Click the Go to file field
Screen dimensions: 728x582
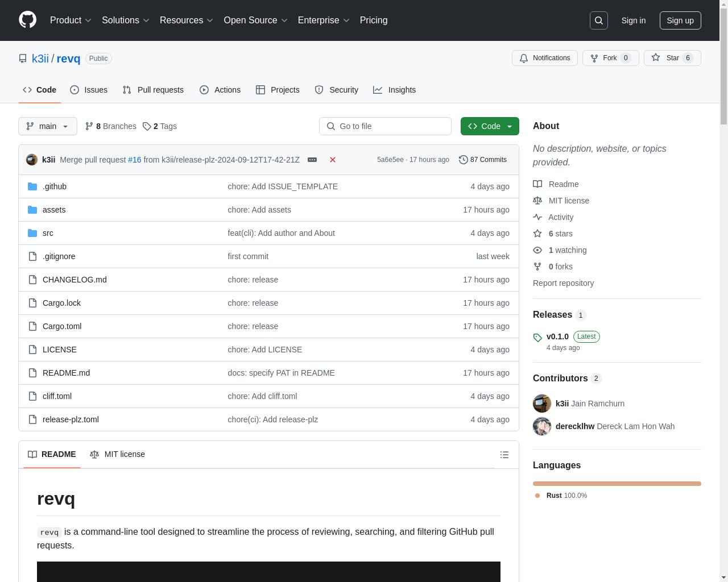click(x=385, y=126)
